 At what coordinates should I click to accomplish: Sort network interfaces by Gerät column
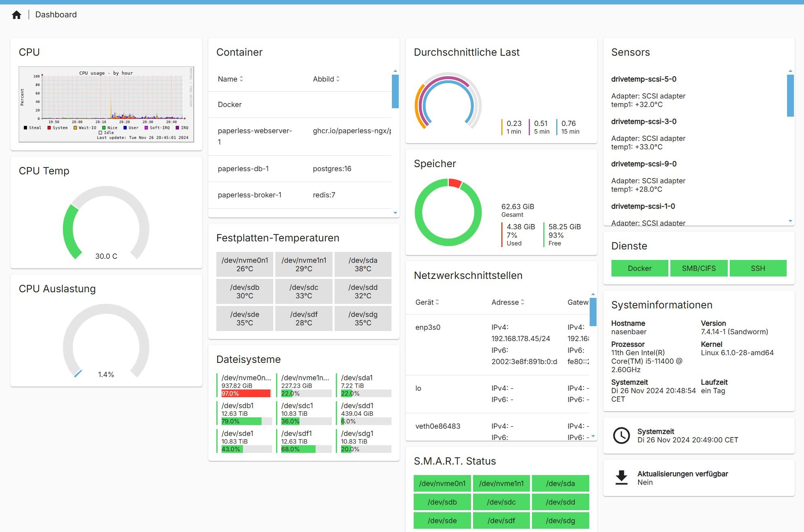coord(437,302)
